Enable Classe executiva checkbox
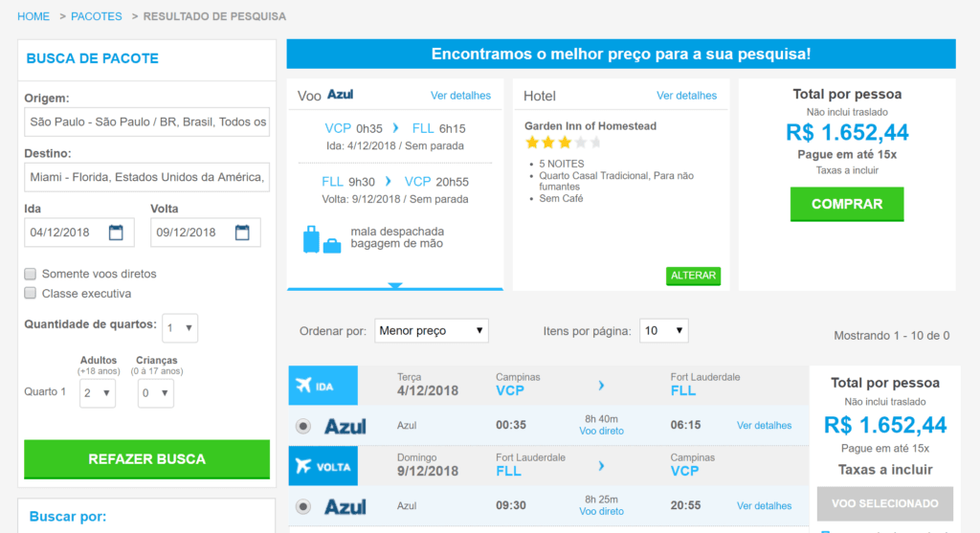The image size is (980, 533). pyautogui.click(x=30, y=293)
